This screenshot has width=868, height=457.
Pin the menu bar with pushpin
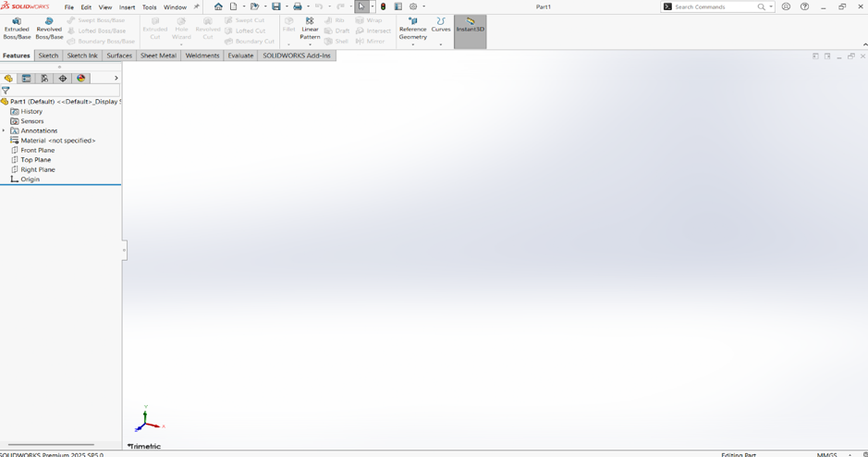(196, 6)
